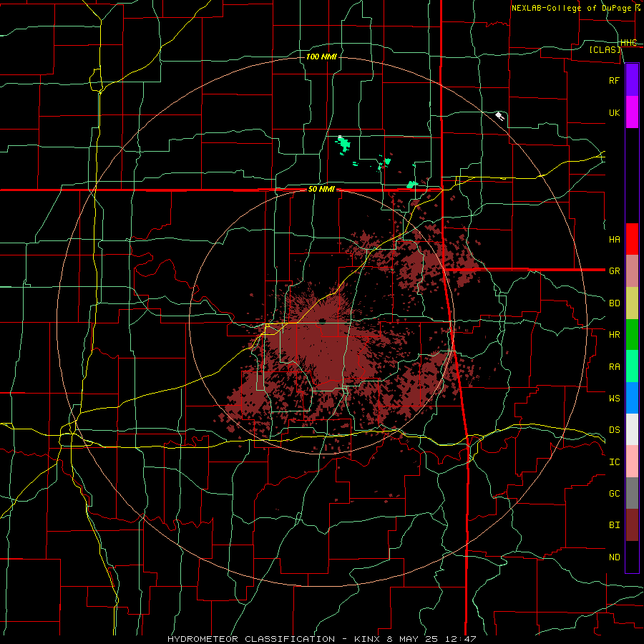The image size is (644, 644).
Task: Click the DS legend label
Action: 615,430
